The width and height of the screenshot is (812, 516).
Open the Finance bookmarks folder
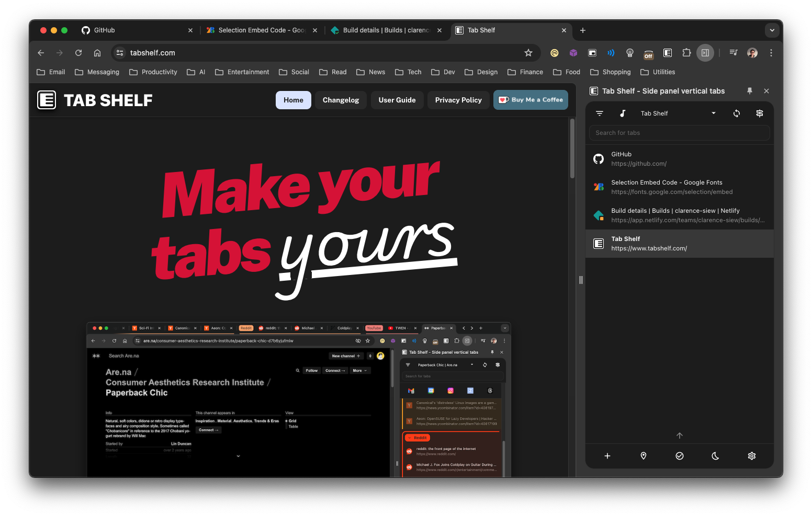(x=525, y=72)
